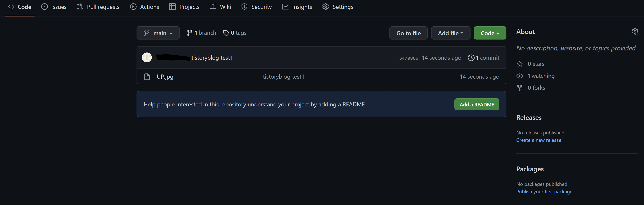The image size is (644, 205).
Task: View the Insights tab
Action: click(297, 7)
